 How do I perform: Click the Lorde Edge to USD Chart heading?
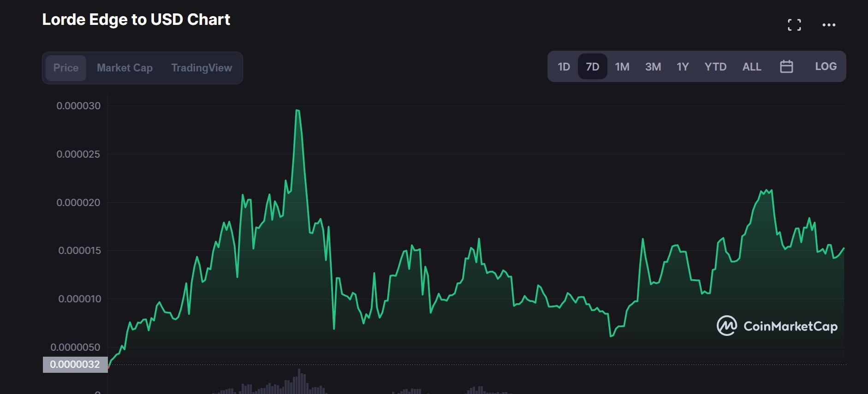click(136, 19)
